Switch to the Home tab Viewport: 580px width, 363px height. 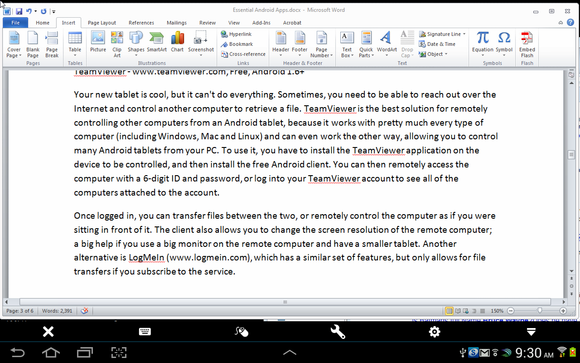[x=42, y=23]
